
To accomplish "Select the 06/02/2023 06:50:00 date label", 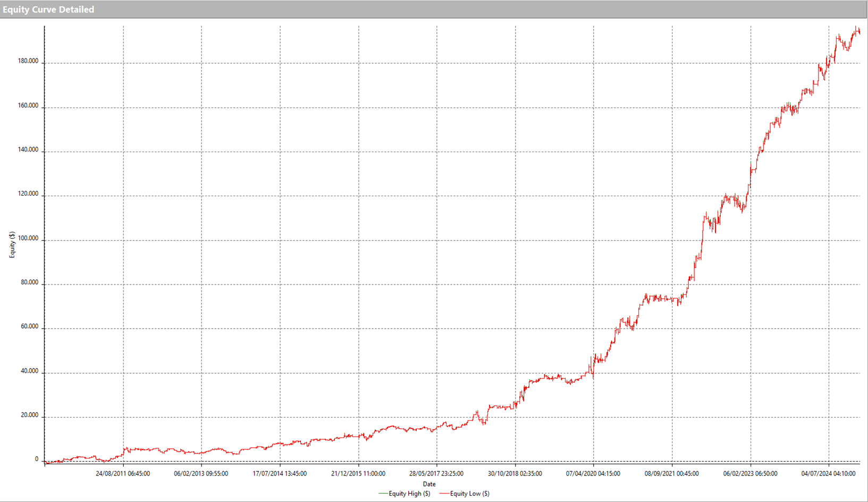I will (750, 473).
